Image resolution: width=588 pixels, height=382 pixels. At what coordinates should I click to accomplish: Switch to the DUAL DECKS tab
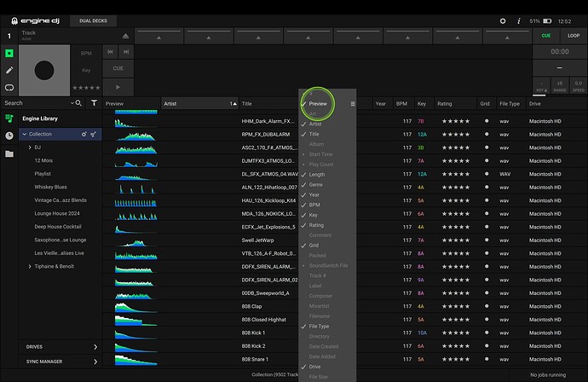pos(93,20)
